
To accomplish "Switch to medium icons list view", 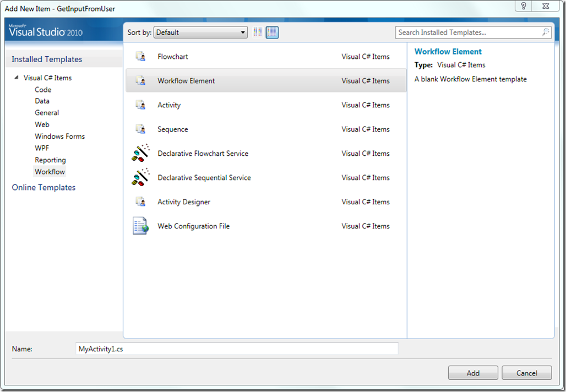I will [272, 32].
